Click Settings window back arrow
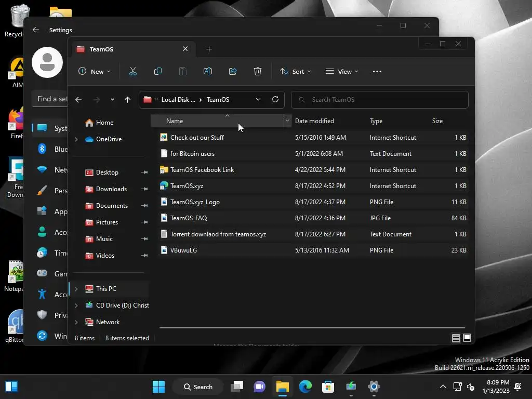This screenshot has width=532, height=399. click(x=36, y=30)
